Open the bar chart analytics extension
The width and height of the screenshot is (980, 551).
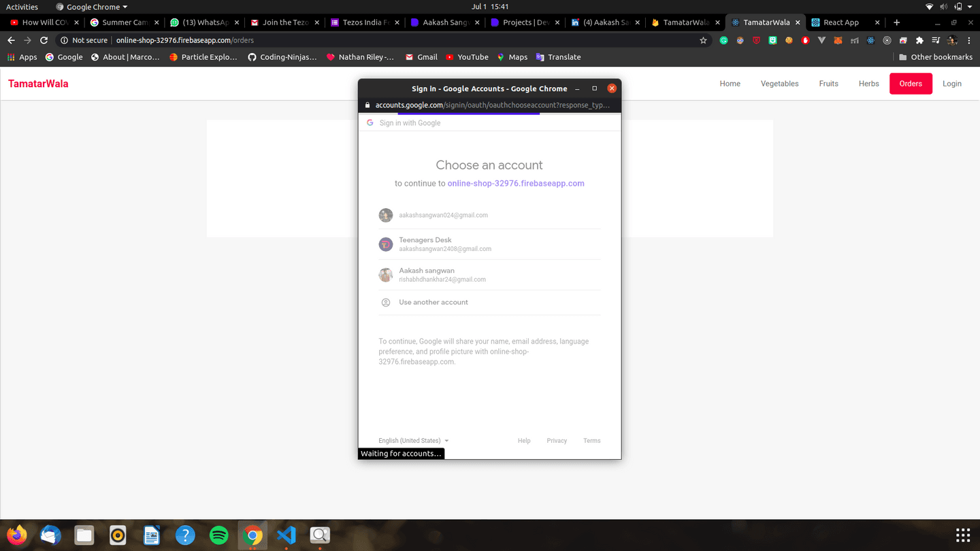pos(854,40)
